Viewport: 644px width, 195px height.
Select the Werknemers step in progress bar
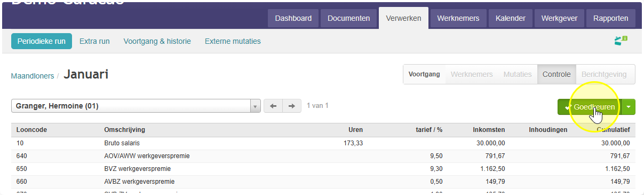tap(472, 74)
